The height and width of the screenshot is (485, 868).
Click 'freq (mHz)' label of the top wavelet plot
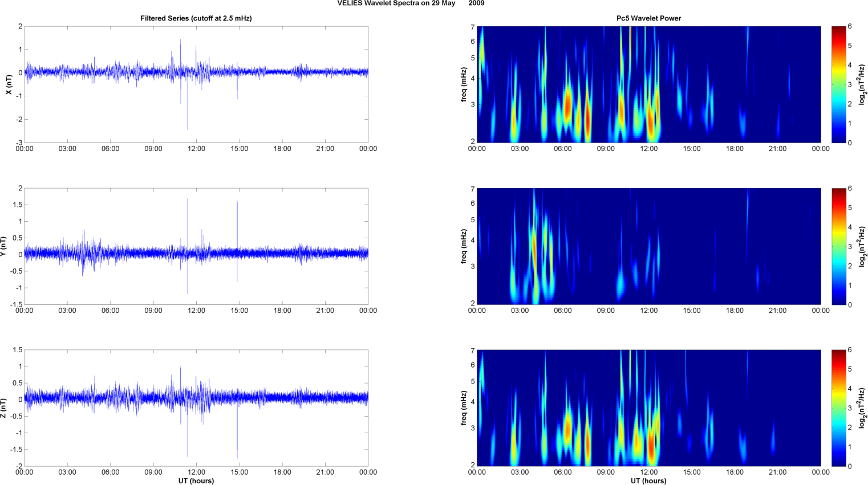click(x=464, y=84)
